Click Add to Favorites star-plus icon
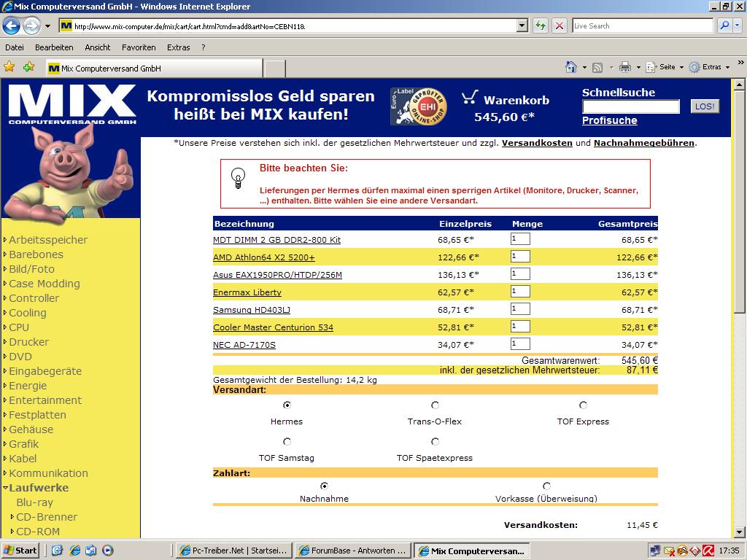 [x=28, y=66]
